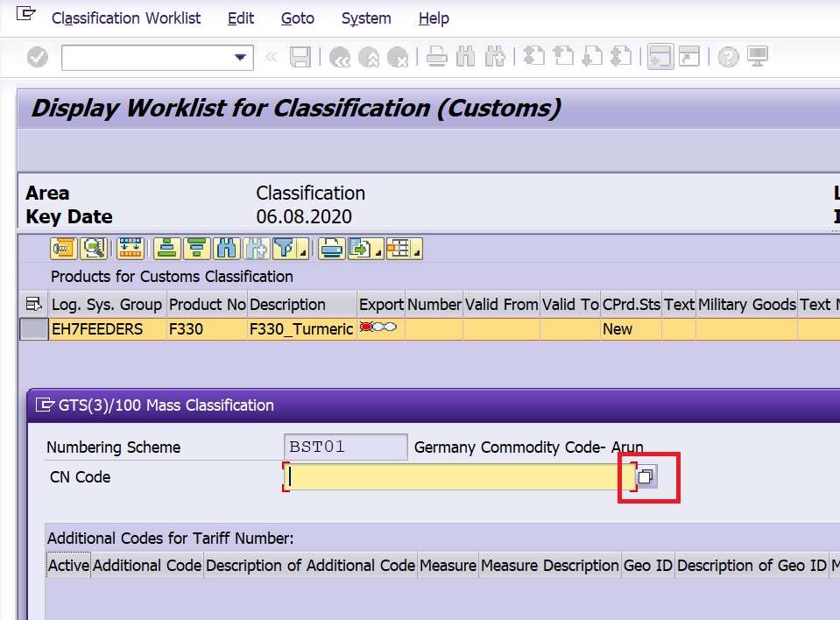
Task: Select the row selector for EH7FEEDERS
Action: [x=34, y=328]
